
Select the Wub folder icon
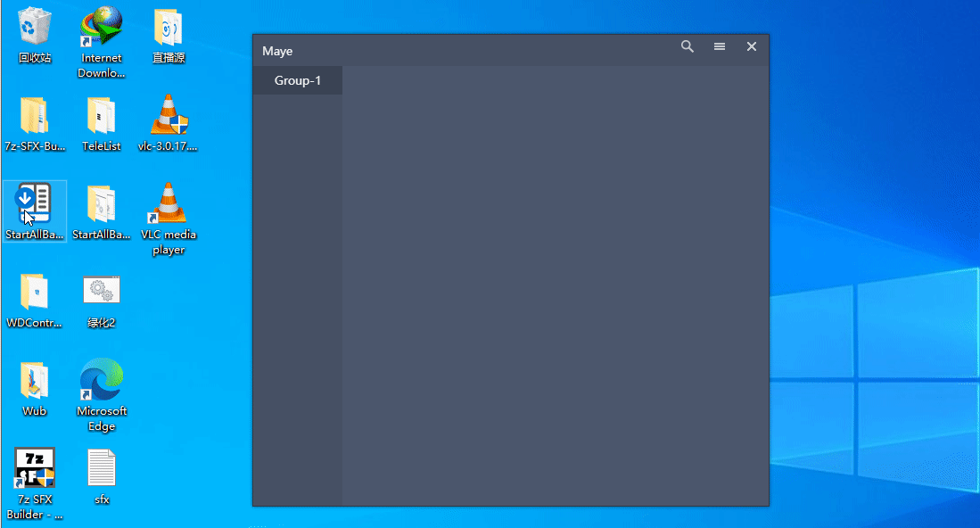pyautogui.click(x=35, y=389)
